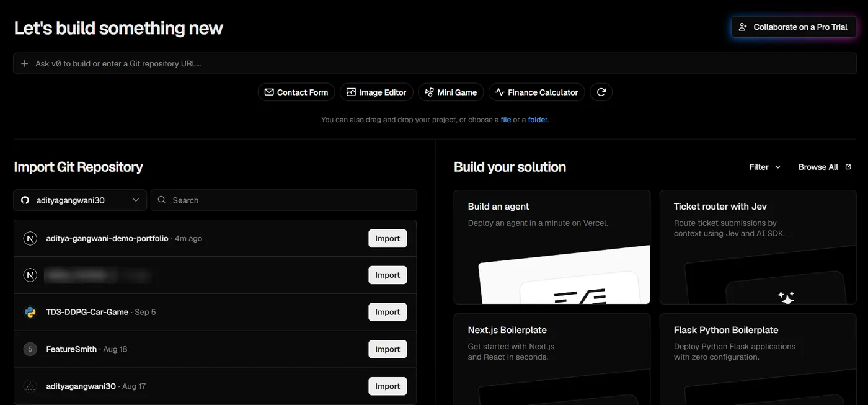Image resolution: width=868 pixels, height=405 pixels.
Task: Click the Filter chevron arrow
Action: coord(777,167)
